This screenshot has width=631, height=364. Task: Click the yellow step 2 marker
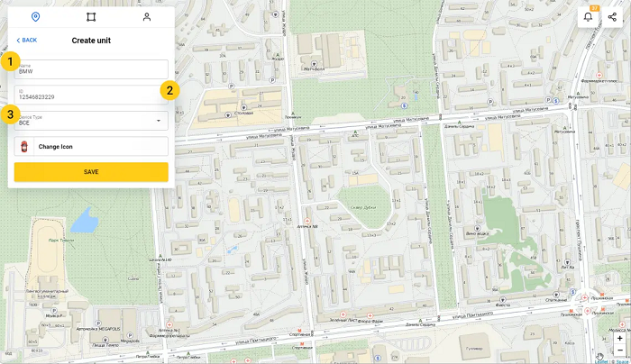pyautogui.click(x=169, y=90)
